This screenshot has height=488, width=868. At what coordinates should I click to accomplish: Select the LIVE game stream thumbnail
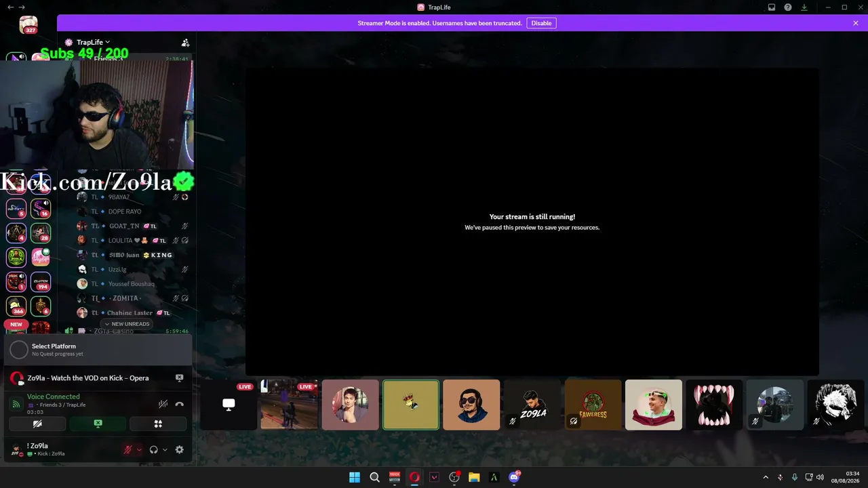point(290,405)
